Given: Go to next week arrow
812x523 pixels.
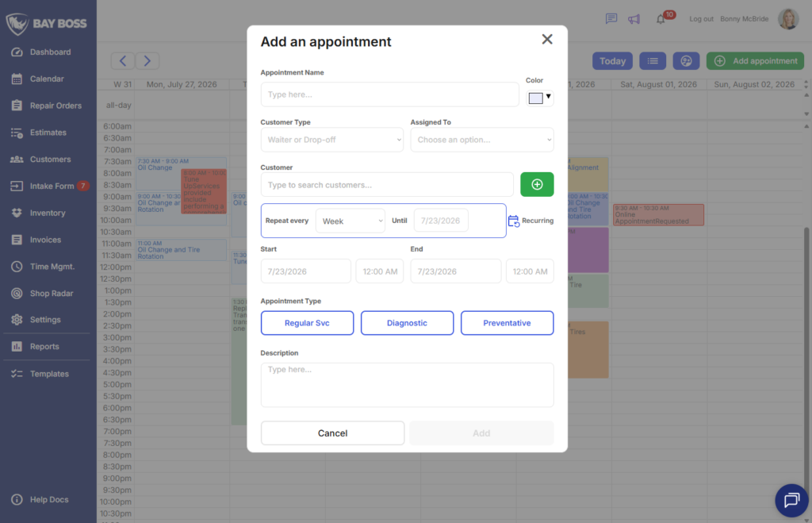Looking at the screenshot, I should click(x=147, y=60).
